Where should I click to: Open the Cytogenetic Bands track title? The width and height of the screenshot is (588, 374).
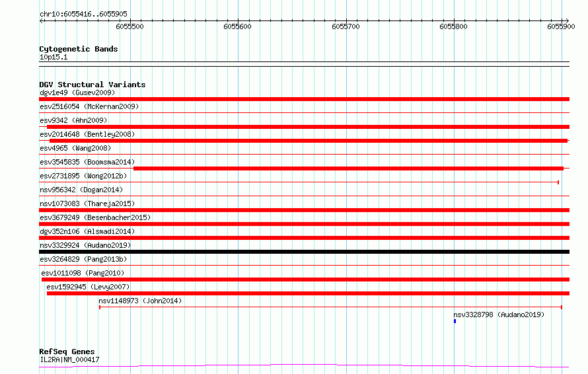(79, 49)
